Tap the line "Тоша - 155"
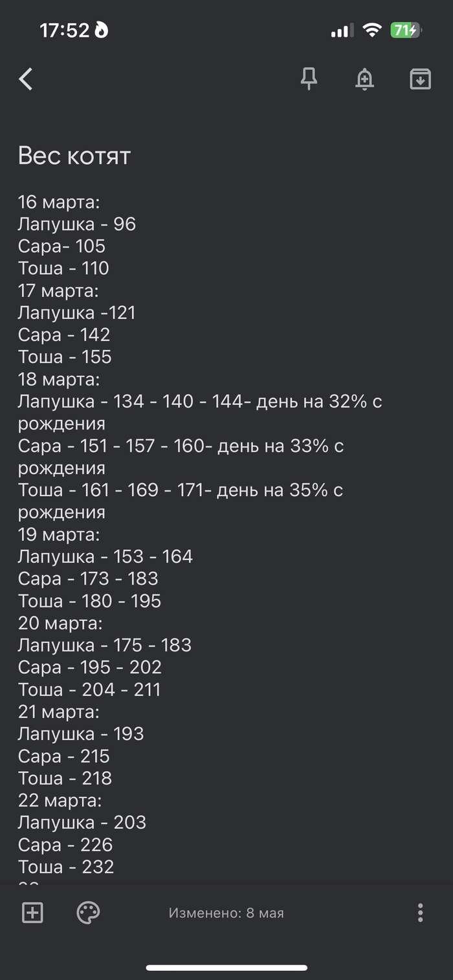453x980 pixels. [65, 357]
